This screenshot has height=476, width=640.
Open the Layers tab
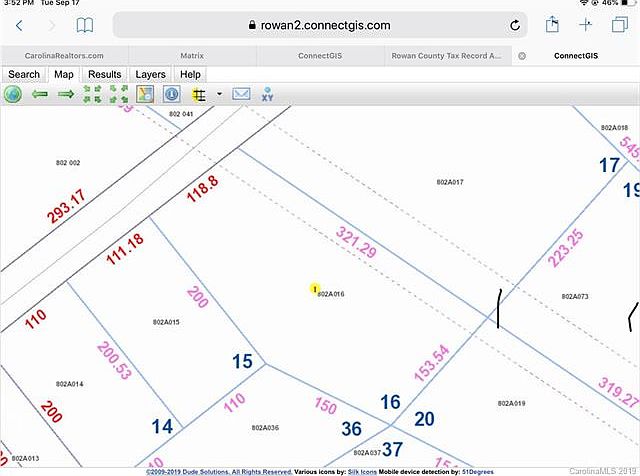pos(150,74)
